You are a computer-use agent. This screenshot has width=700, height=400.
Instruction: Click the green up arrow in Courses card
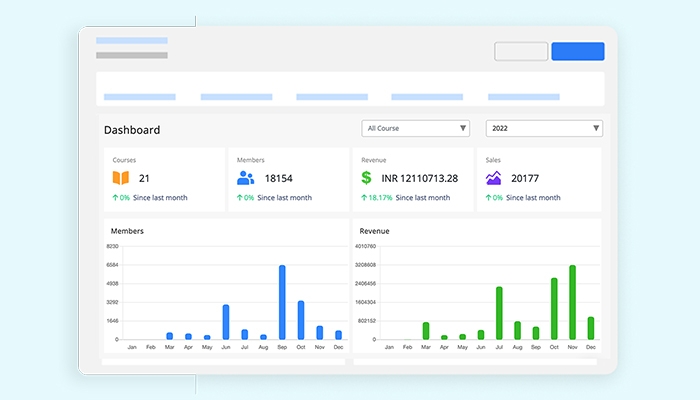click(115, 198)
